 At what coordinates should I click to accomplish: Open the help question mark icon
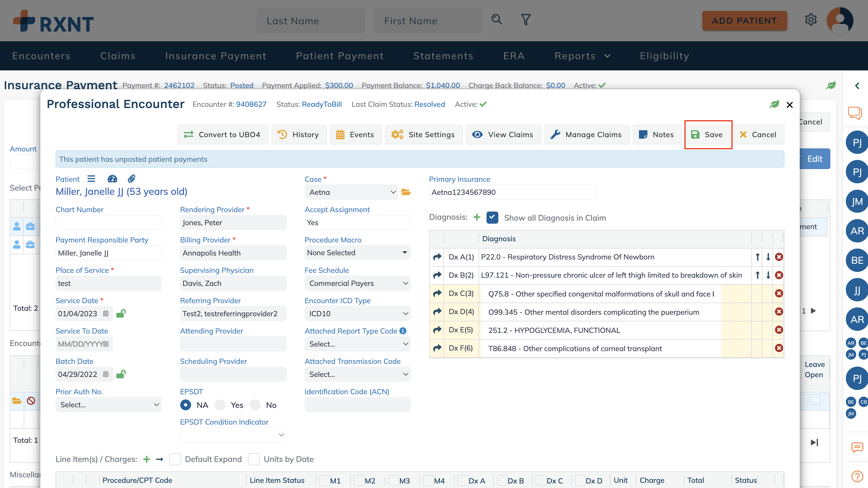pos(857,476)
